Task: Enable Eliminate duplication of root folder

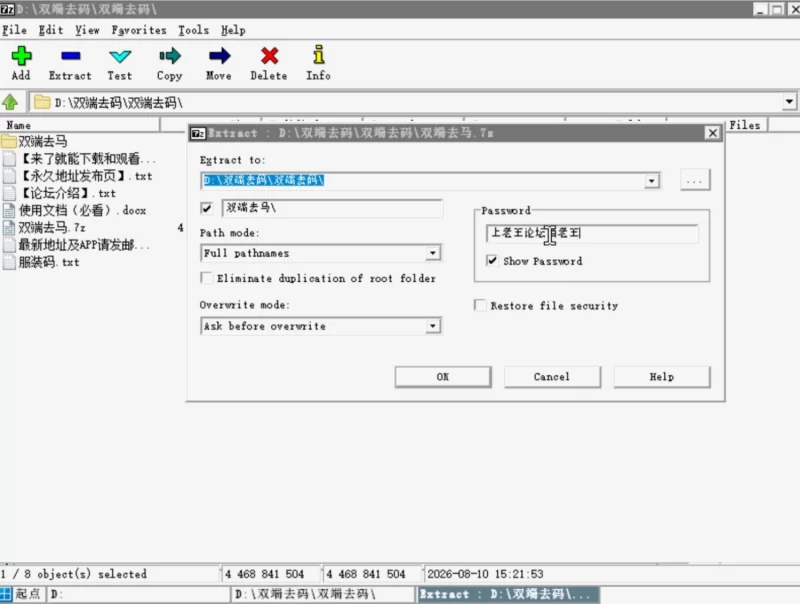Action: [x=207, y=278]
